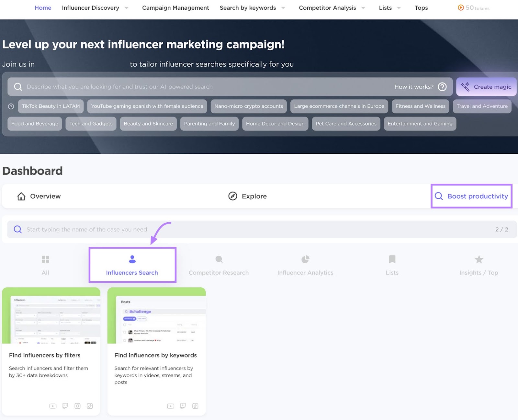This screenshot has height=420, width=518.
Task: Select Campaign Management in the navigation
Action: pyautogui.click(x=175, y=8)
